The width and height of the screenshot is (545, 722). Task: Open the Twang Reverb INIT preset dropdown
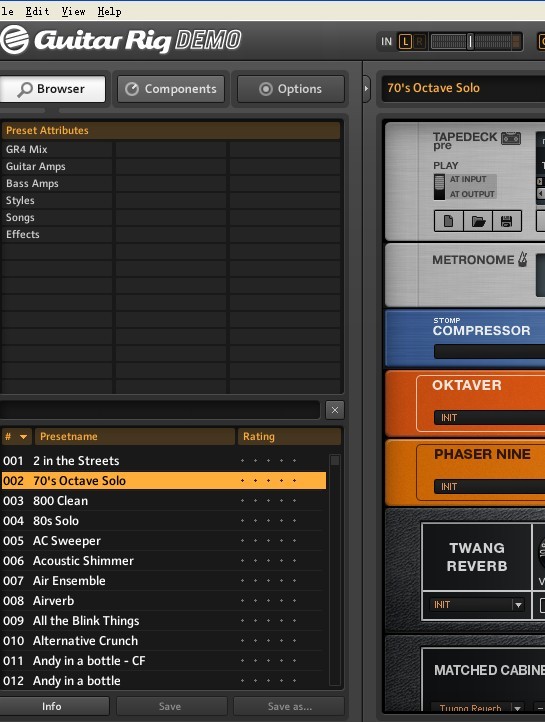click(x=518, y=605)
